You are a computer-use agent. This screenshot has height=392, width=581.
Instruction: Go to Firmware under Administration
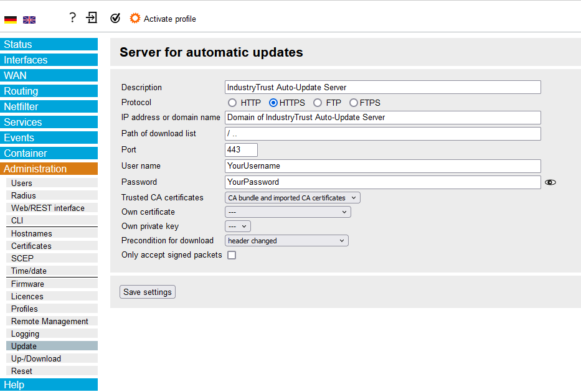(x=27, y=284)
